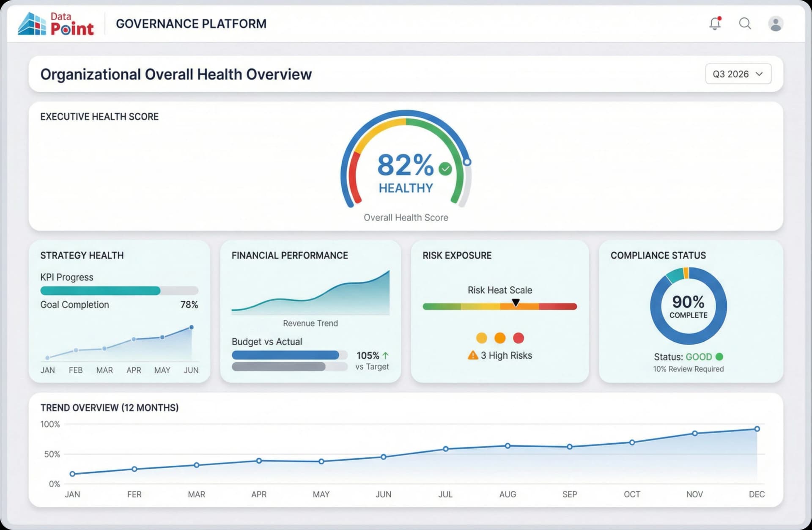Click the green checkmark beside 82%
This screenshot has height=530, width=812.
click(x=445, y=169)
